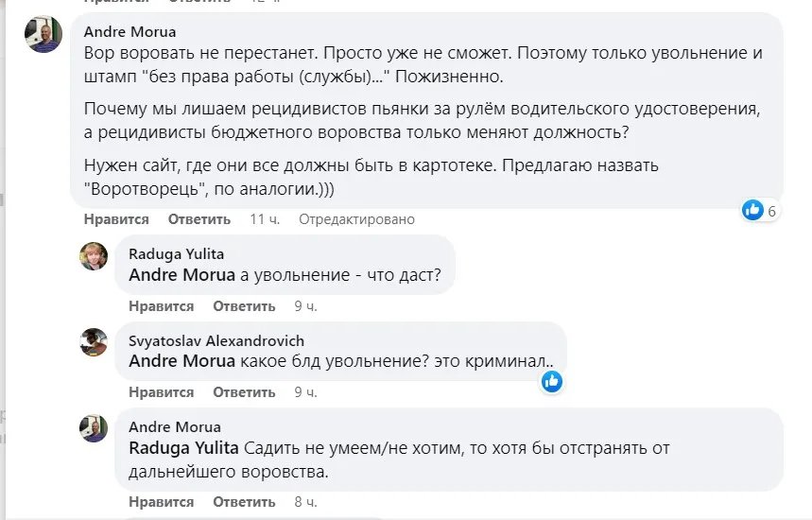Click the 11 ч. timestamp on top comment
Screen dimensions: 812x520
click(265, 219)
